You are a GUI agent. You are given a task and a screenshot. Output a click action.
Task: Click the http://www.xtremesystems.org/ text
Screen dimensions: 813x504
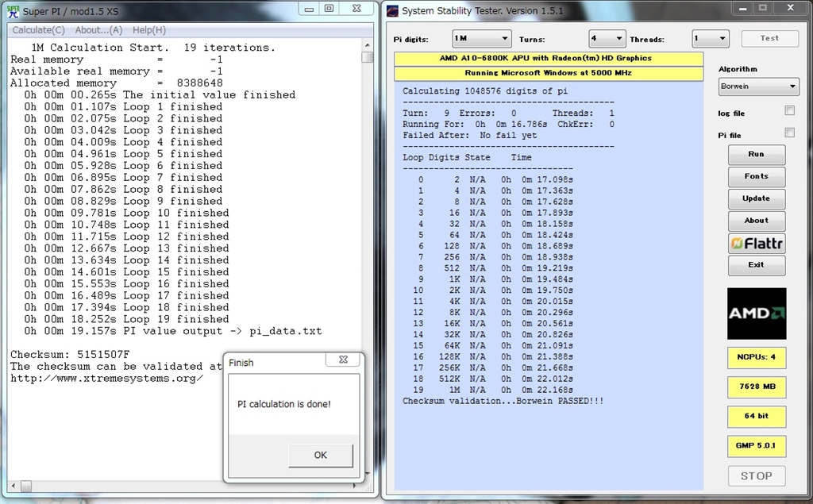107,379
